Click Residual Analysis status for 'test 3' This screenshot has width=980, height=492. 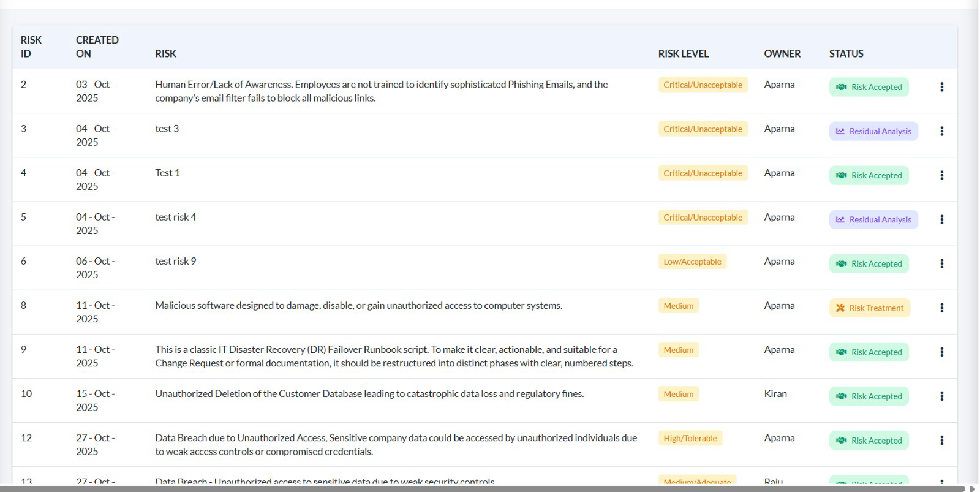pyautogui.click(x=873, y=131)
